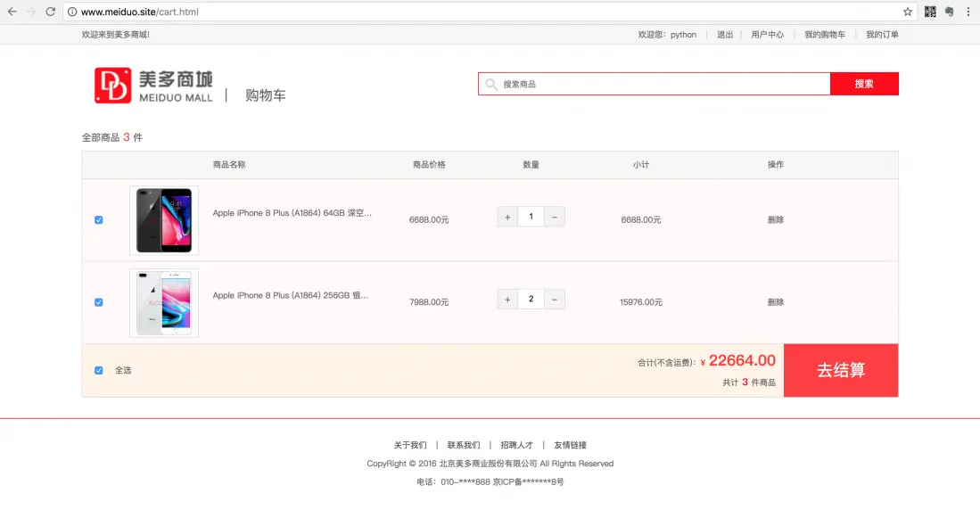The image size is (980, 510).
Task: Click the 15976.00元 subtotal
Action: tap(640, 302)
